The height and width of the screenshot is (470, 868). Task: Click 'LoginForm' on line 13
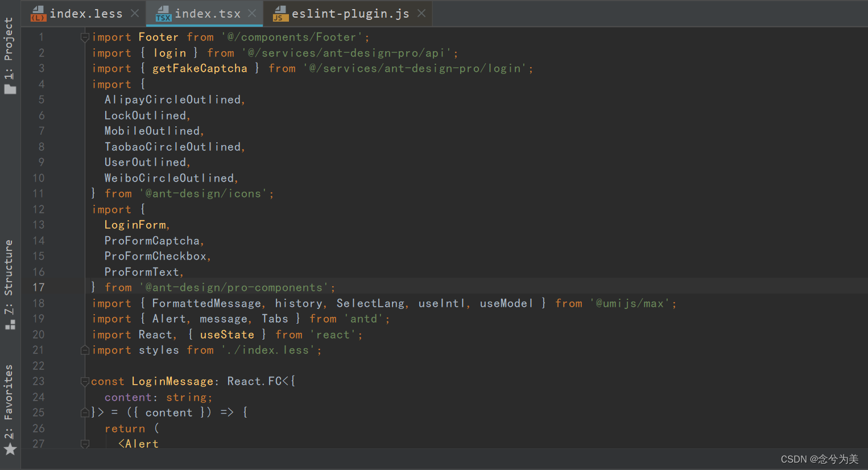pos(135,225)
